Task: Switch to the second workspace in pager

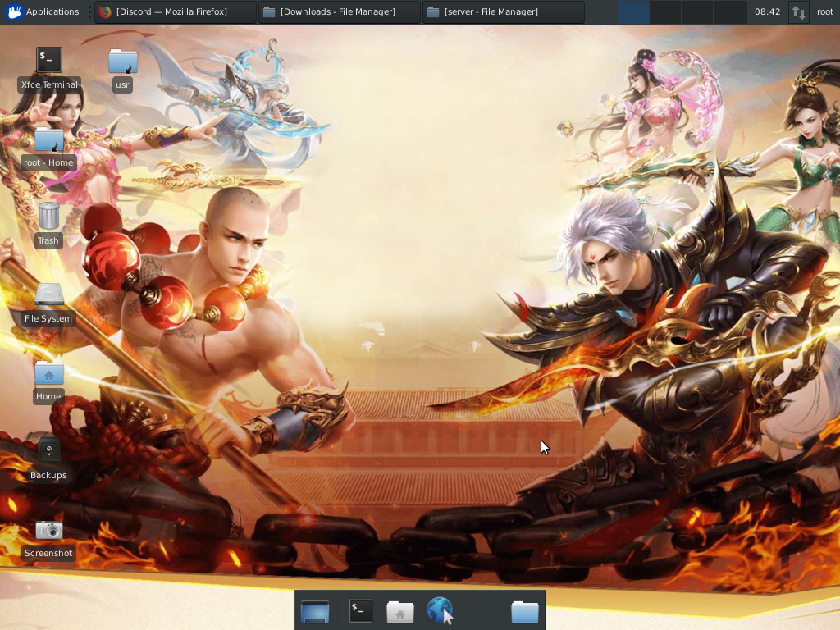Action: tap(665, 11)
